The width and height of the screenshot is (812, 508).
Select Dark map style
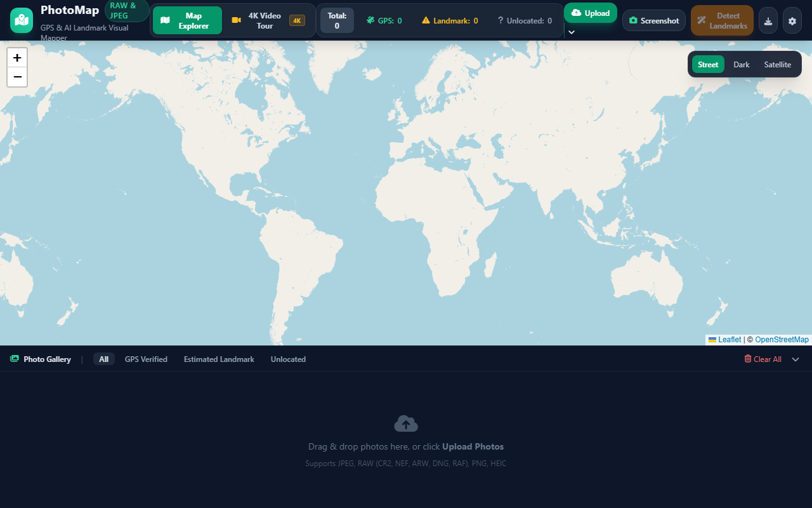742,64
